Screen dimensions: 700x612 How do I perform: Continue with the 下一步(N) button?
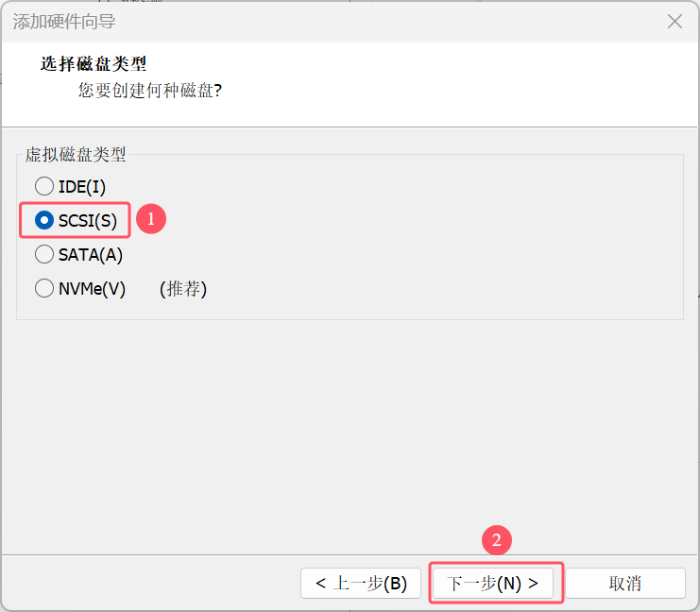pos(493,583)
